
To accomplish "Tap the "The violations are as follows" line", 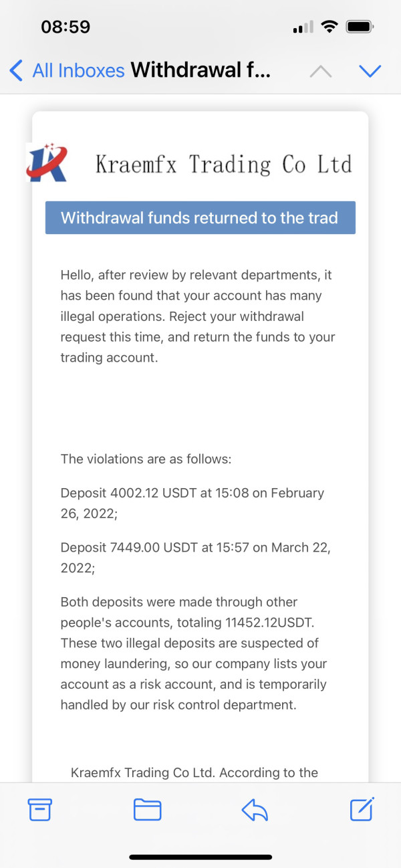I will coord(146,459).
